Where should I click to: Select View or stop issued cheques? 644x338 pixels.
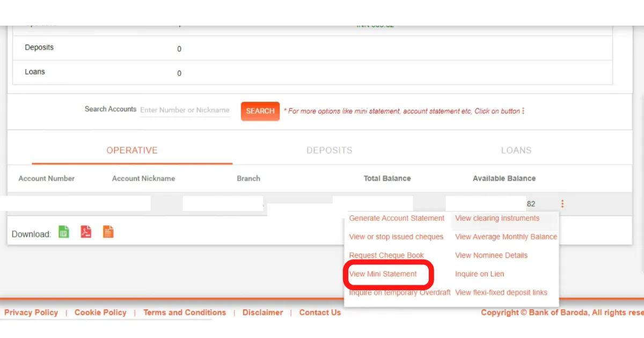396,237
